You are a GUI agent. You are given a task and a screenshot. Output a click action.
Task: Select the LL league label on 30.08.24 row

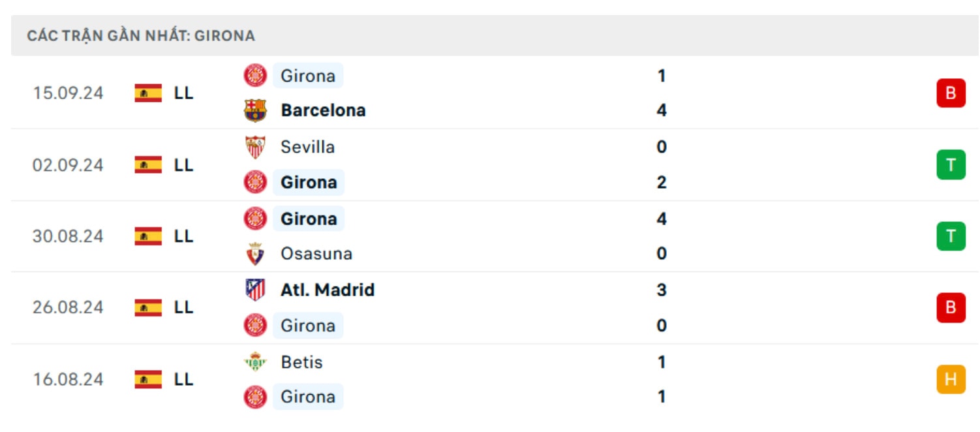pos(183,236)
